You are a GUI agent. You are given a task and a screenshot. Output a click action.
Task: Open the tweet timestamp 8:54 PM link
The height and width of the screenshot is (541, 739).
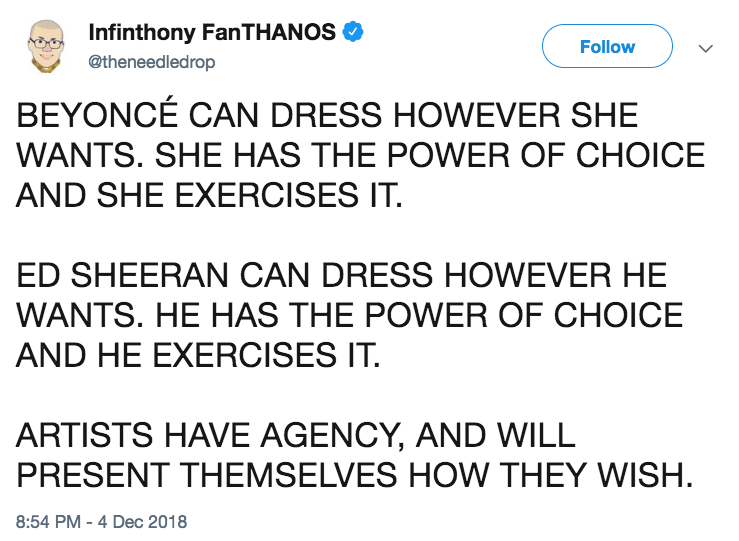point(49,522)
